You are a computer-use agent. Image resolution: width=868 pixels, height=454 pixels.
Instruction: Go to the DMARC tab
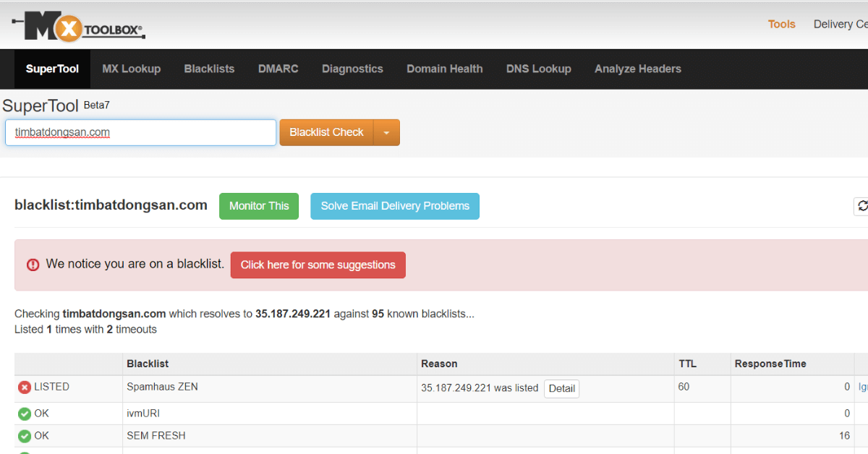click(x=278, y=69)
